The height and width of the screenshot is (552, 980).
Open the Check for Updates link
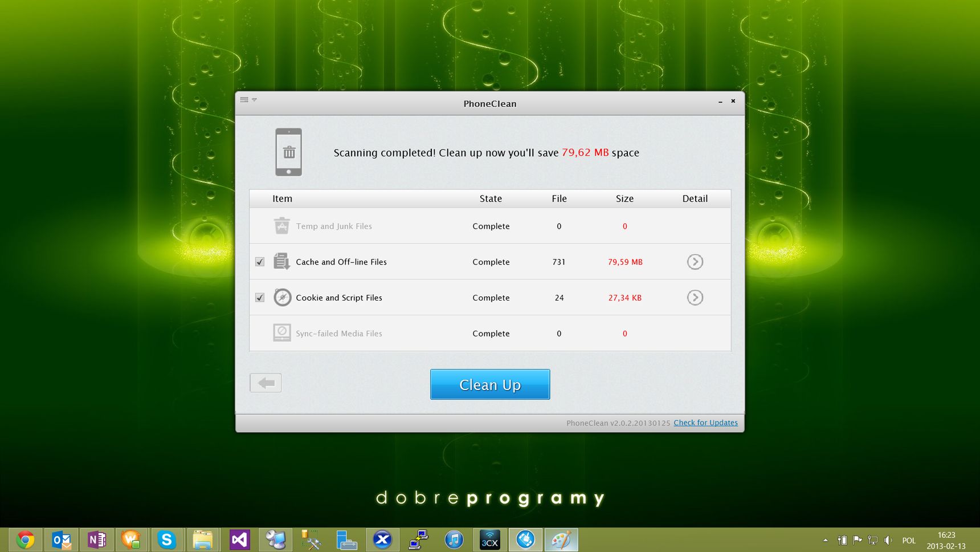(705, 423)
